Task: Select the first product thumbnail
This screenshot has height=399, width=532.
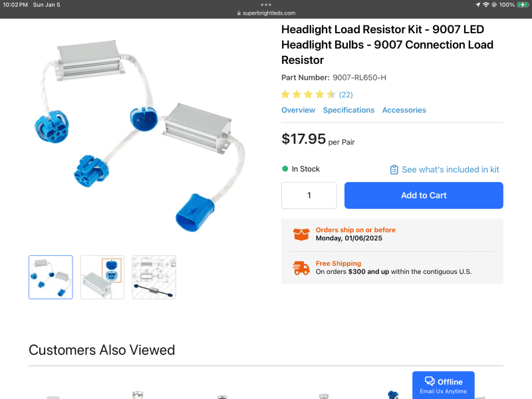Action: pos(51,277)
